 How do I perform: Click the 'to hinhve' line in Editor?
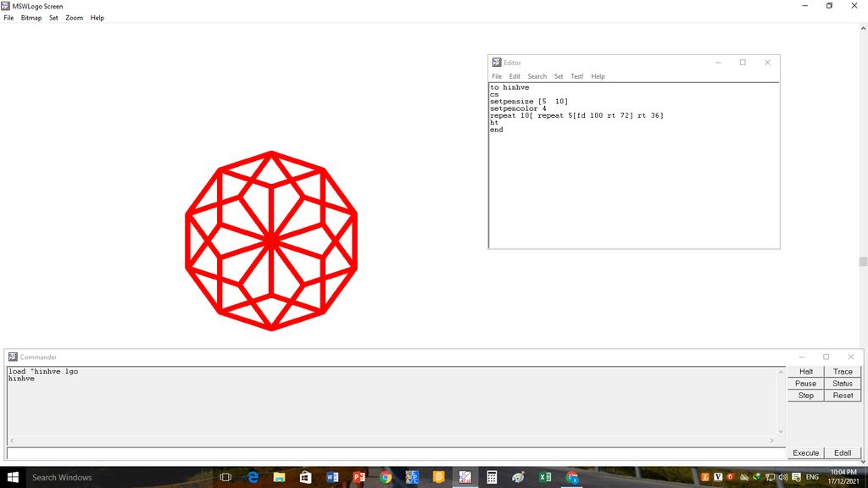pos(509,87)
